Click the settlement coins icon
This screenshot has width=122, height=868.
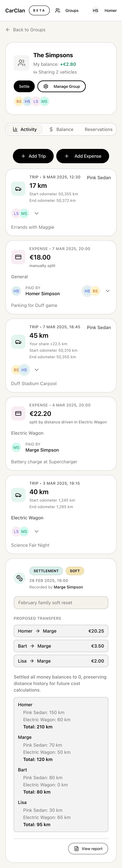[20, 578]
